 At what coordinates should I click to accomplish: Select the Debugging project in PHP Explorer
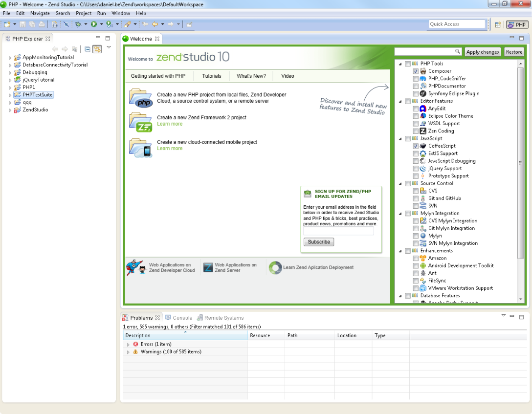[35, 72]
